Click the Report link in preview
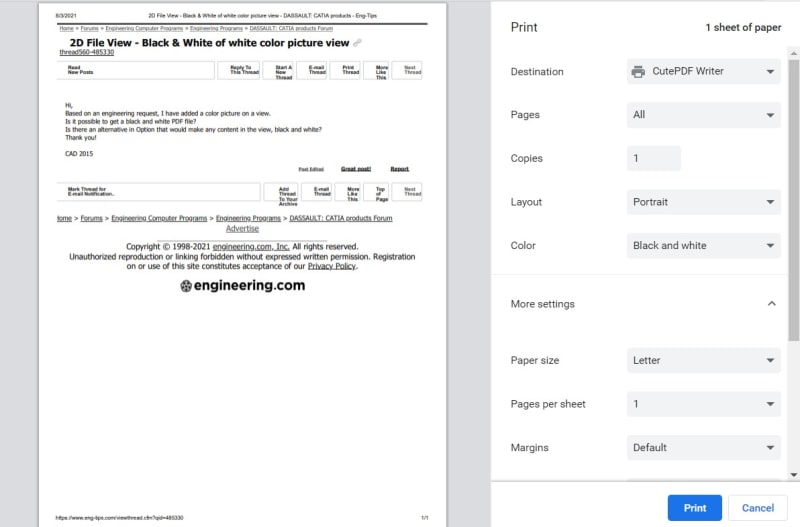800x527 pixels. [x=399, y=169]
